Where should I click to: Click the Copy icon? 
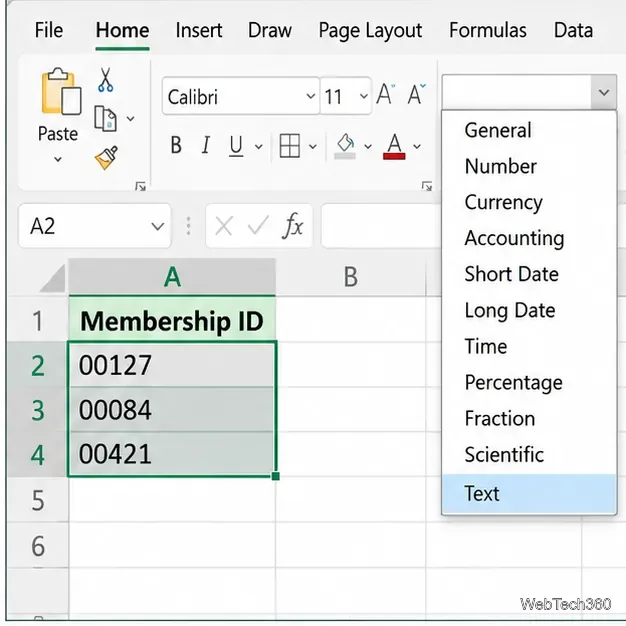(x=105, y=119)
